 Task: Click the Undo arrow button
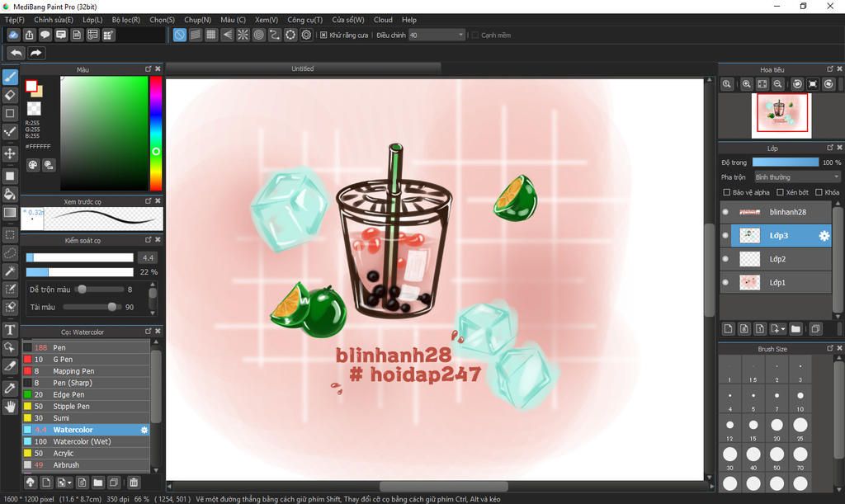coord(17,53)
